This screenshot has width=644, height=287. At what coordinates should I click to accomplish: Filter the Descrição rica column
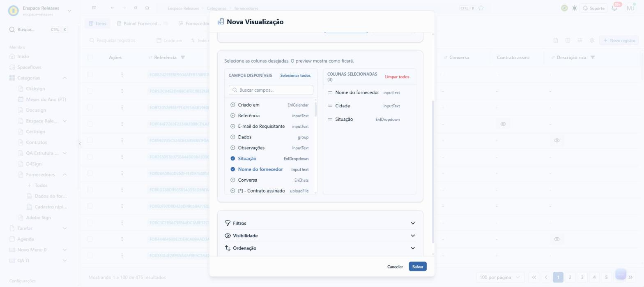click(592, 58)
